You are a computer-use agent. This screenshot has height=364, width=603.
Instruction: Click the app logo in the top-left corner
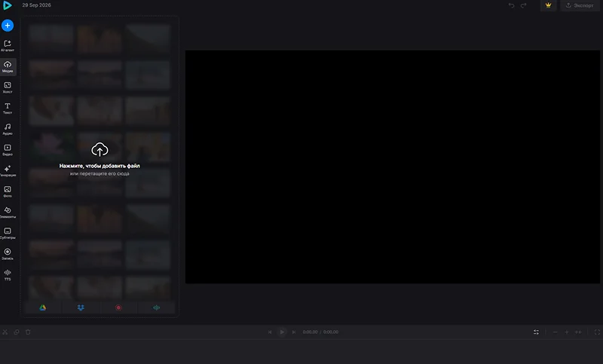(x=7, y=5)
